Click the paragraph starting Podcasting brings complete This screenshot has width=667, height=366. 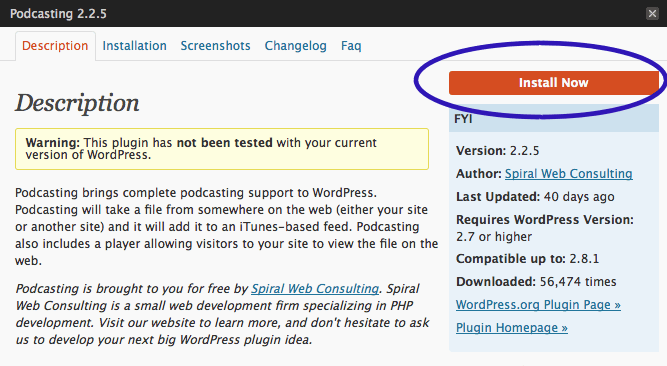227,226
